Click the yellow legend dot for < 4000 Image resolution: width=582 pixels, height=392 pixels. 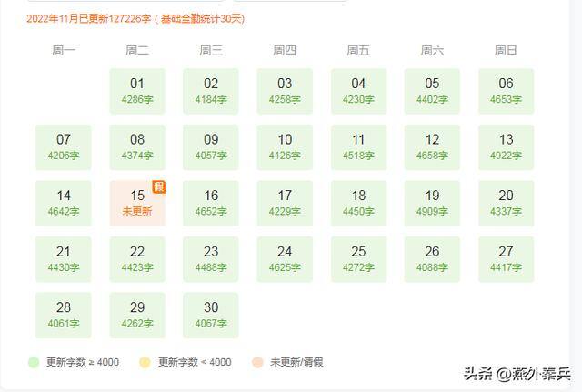click(145, 362)
